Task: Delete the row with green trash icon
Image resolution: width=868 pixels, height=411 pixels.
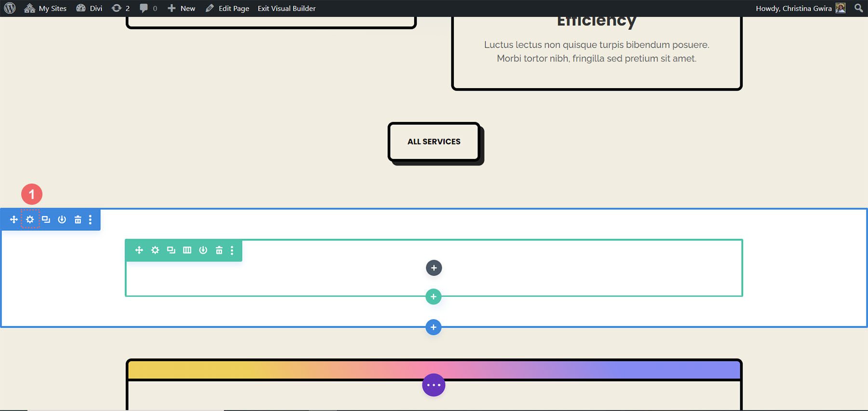Action: pos(219,250)
